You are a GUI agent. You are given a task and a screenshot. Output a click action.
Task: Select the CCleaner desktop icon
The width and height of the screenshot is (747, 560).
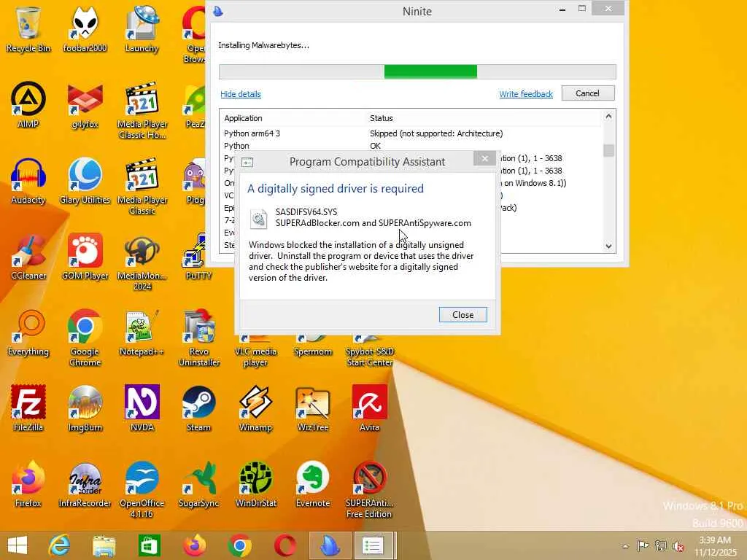28,256
